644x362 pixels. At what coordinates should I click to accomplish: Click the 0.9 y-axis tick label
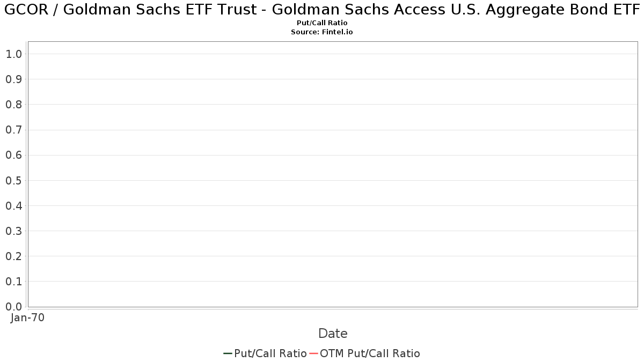[13, 79]
